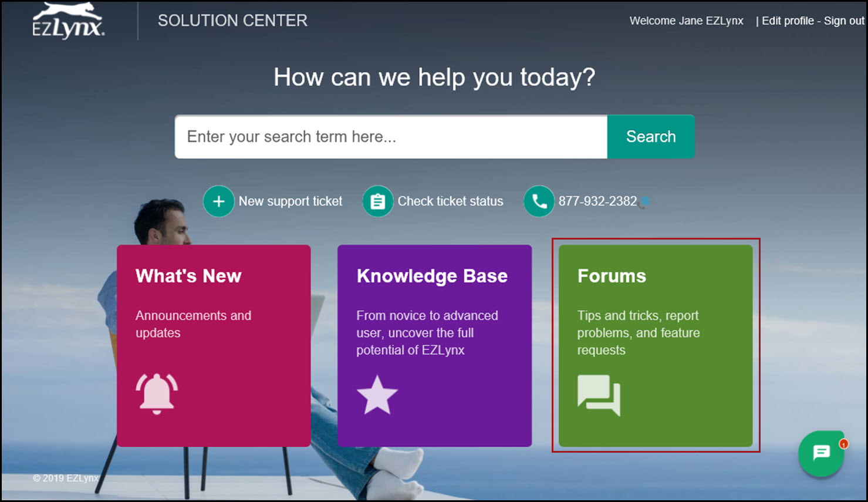Screen dimensions: 868x502
Task: Click the SOLUTION CENTER title
Action: point(232,21)
